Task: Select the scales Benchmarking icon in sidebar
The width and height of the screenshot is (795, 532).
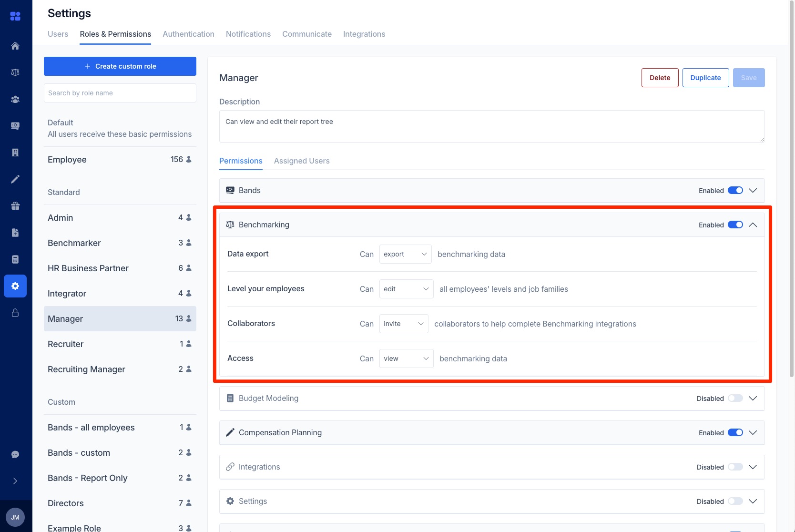Action: coord(15,72)
